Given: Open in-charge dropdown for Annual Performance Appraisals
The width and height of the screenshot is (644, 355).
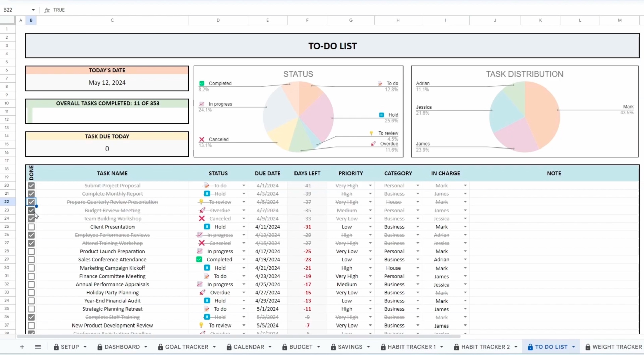Looking at the screenshot, I should click(x=465, y=284).
